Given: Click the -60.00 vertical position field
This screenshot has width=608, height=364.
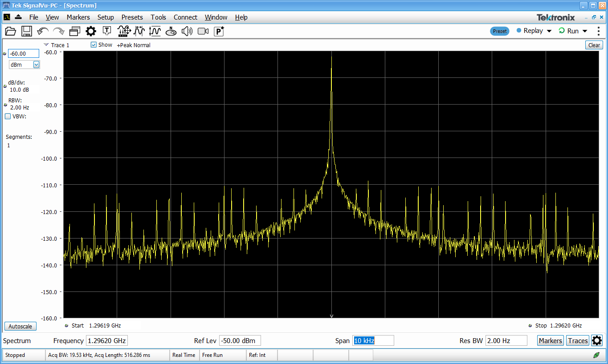Looking at the screenshot, I should [24, 53].
